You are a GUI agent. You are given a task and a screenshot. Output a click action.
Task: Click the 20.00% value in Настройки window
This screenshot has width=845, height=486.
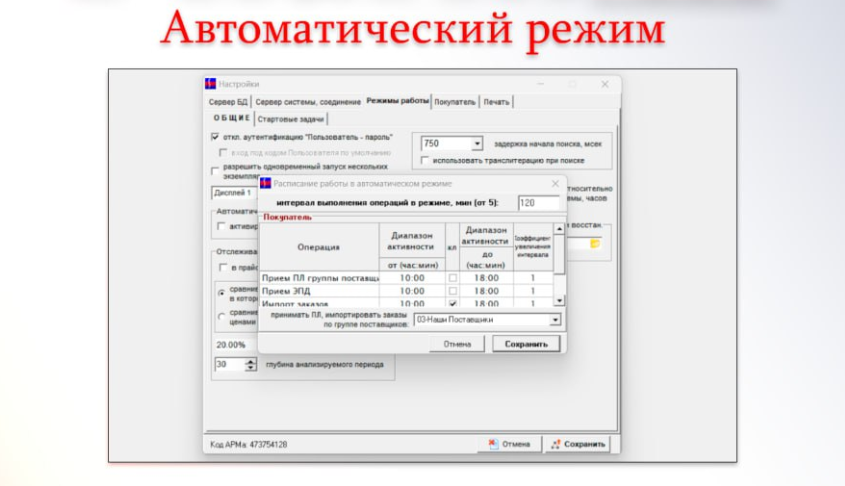click(231, 345)
